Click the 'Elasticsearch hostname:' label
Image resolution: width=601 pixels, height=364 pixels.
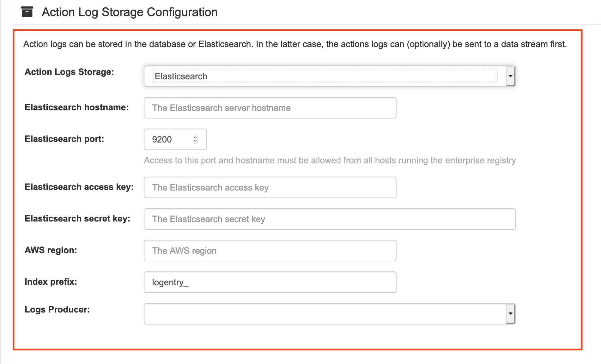point(77,107)
